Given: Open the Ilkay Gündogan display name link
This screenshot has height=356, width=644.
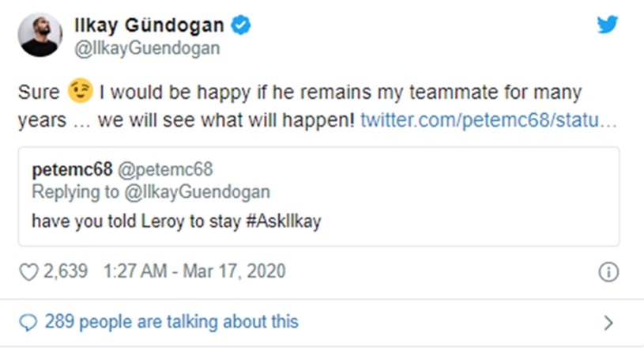Looking at the screenshot, I should tap(150, 26).
